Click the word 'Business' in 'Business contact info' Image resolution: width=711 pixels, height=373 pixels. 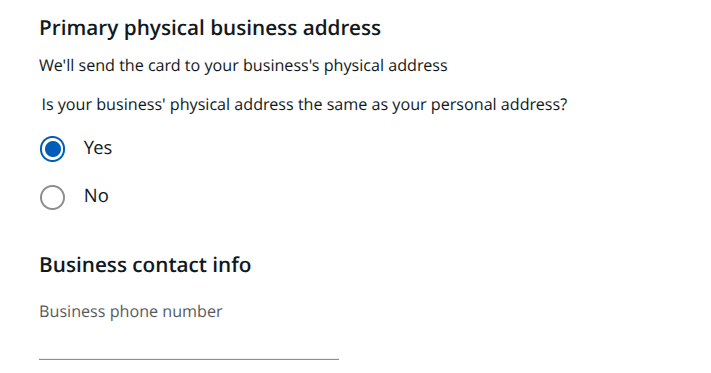click(83, 265)
